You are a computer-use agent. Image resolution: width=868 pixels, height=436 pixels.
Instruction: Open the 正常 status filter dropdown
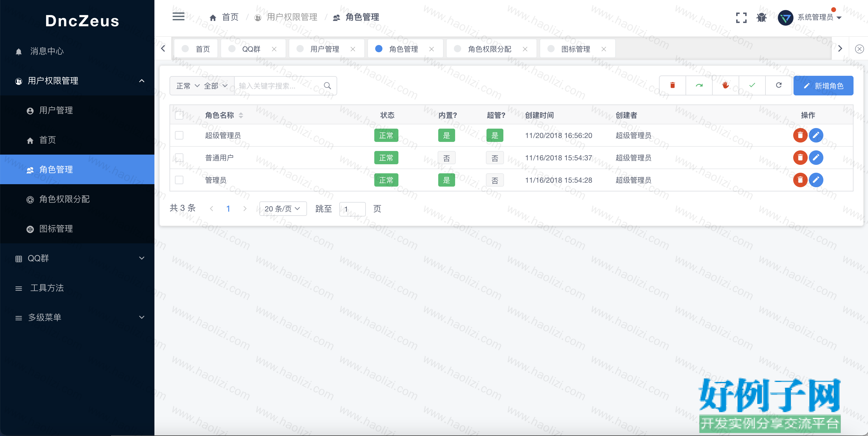click(x=187, y=86)
